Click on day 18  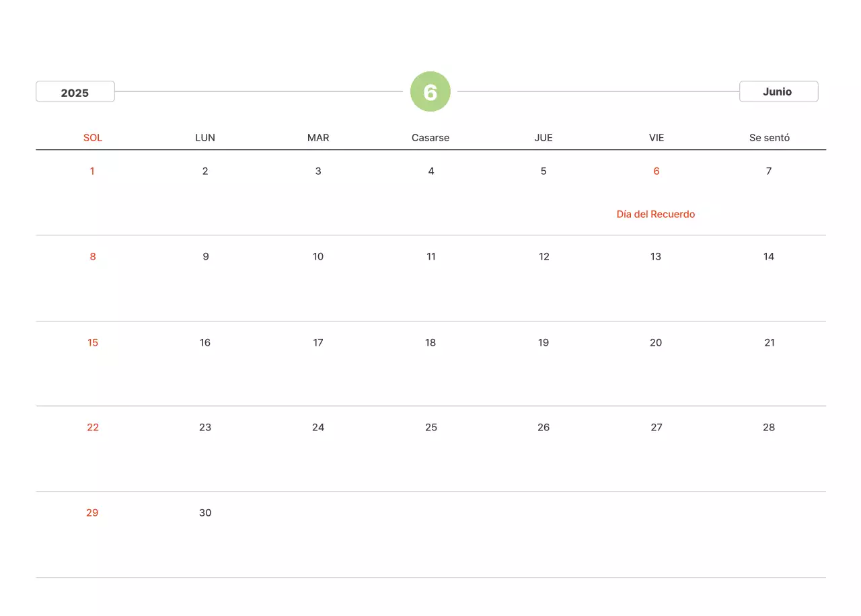pyautogui.click(x=430, y=342)
